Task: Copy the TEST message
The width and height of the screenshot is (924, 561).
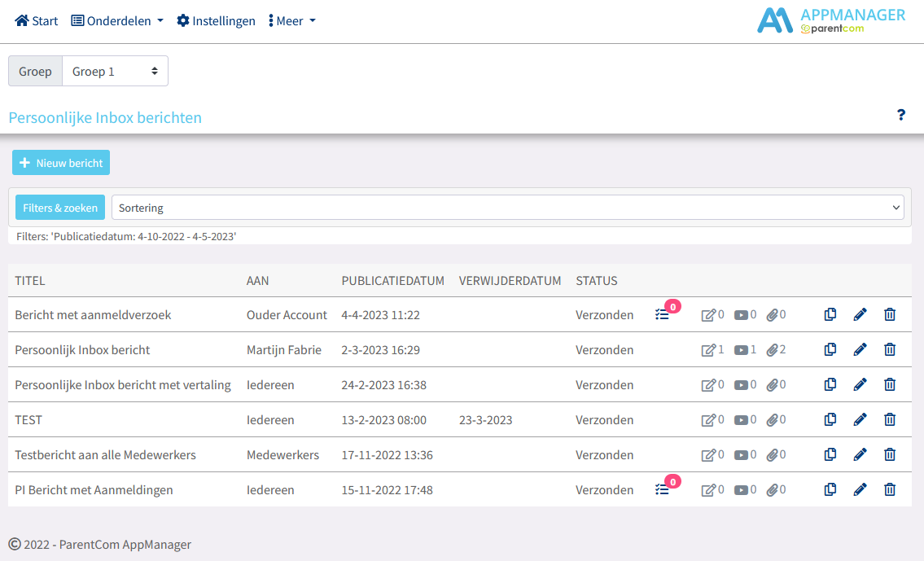Action: tap(830, 419)
